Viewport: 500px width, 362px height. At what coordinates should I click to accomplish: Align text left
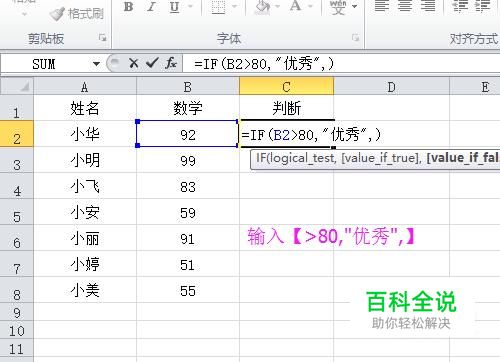382,6
